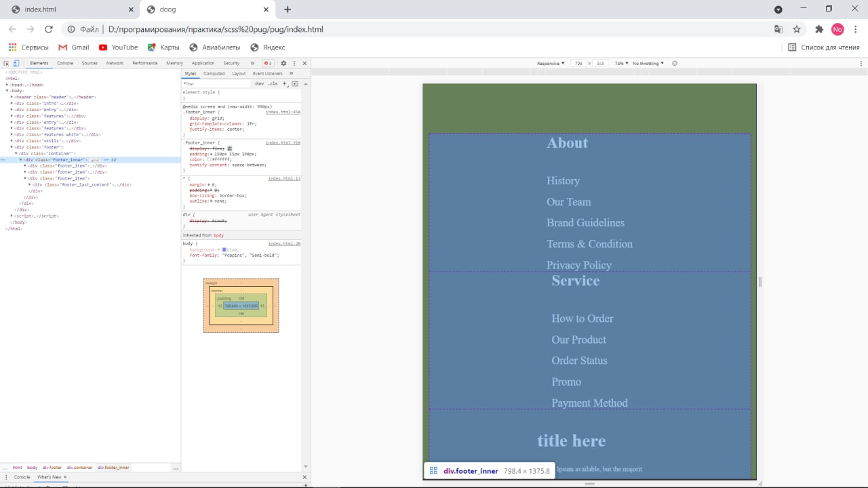Viewport: 868px width, 488px height.
Task: Click the blue background color swatch
Action: coord(224,250)
